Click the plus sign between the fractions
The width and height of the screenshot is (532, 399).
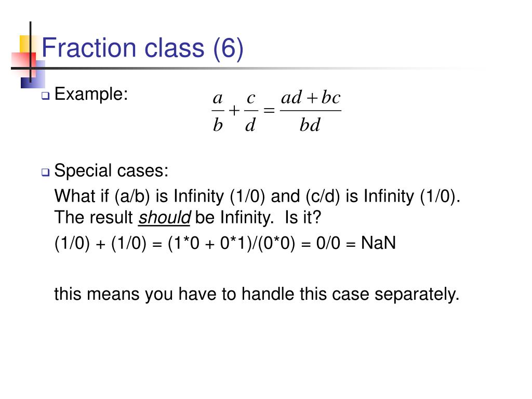[234, 110]
